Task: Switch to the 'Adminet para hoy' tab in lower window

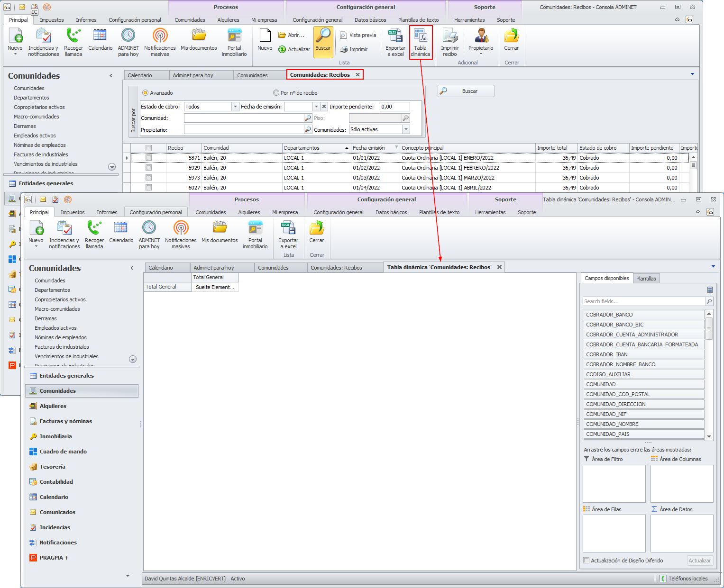Action: (214, 268)
